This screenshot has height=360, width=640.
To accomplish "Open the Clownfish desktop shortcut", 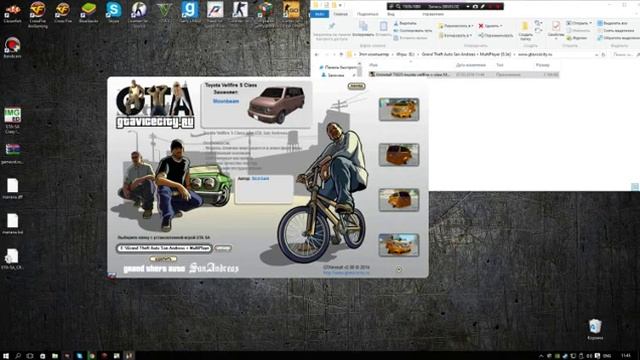I will point(12,10).
